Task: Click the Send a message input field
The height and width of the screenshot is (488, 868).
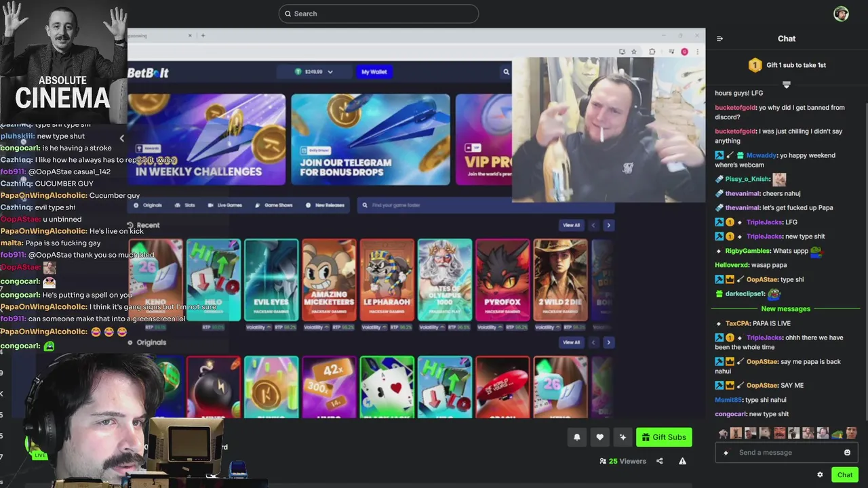Action: point(787,453)
